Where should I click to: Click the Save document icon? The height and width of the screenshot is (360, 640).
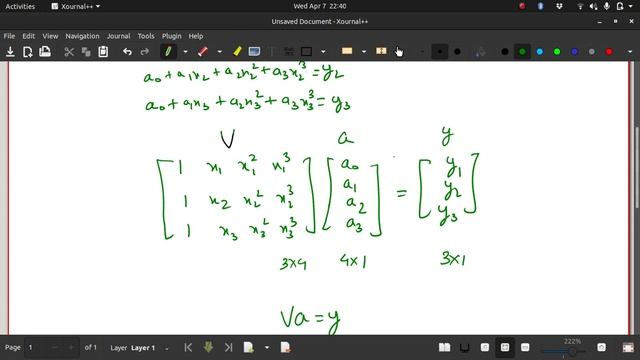(10, 52)
